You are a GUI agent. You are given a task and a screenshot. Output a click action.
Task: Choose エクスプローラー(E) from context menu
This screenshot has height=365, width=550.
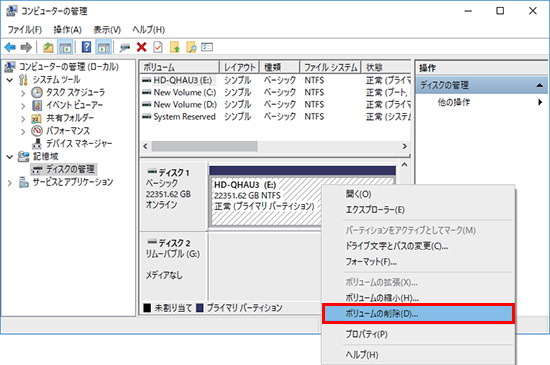pyautogui.click(x=418, y=210)
